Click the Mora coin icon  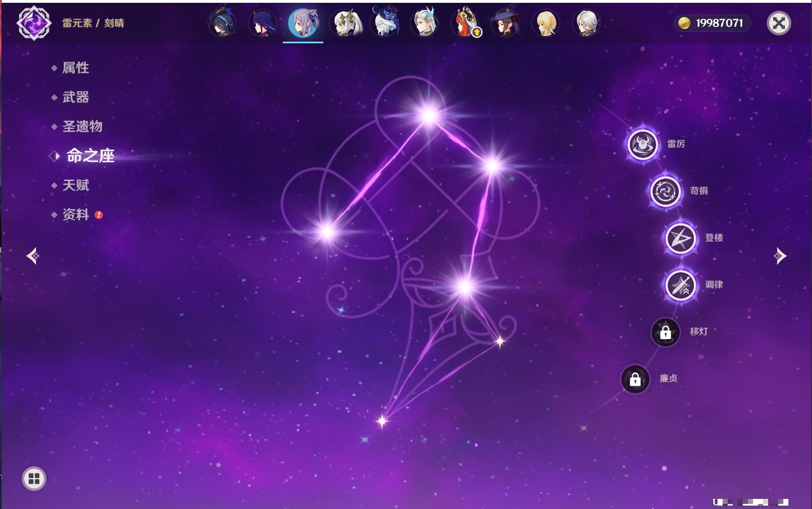[x=684, y=23]
